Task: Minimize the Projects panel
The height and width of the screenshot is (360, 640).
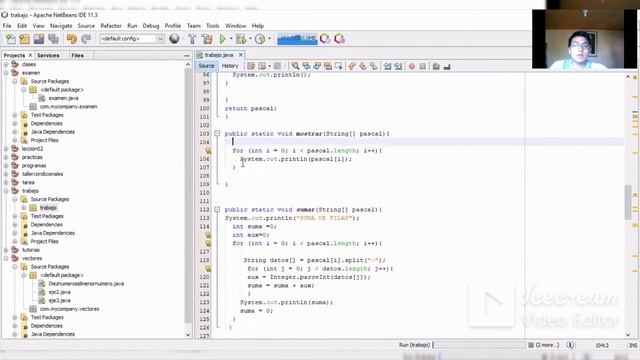Action: pyautogui.click(x=187, y=56)
